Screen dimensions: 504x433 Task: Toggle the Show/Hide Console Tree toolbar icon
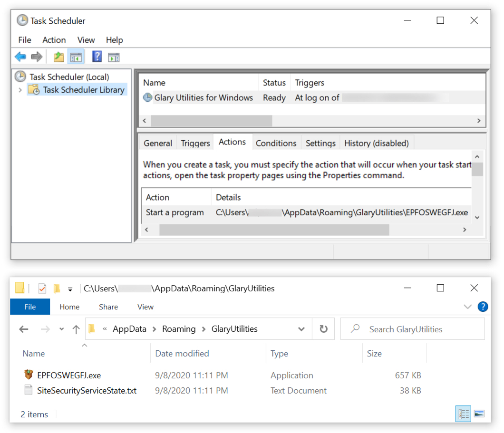[x=76, y=57]
